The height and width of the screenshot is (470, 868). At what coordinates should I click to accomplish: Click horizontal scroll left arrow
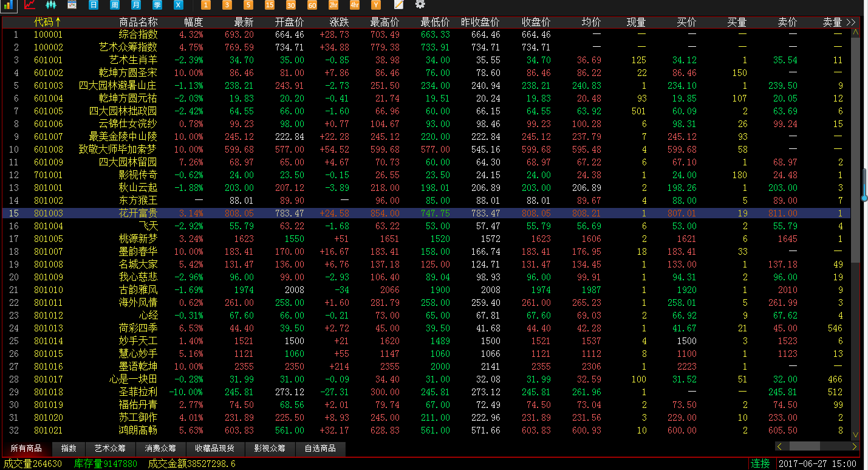point(780,447)
